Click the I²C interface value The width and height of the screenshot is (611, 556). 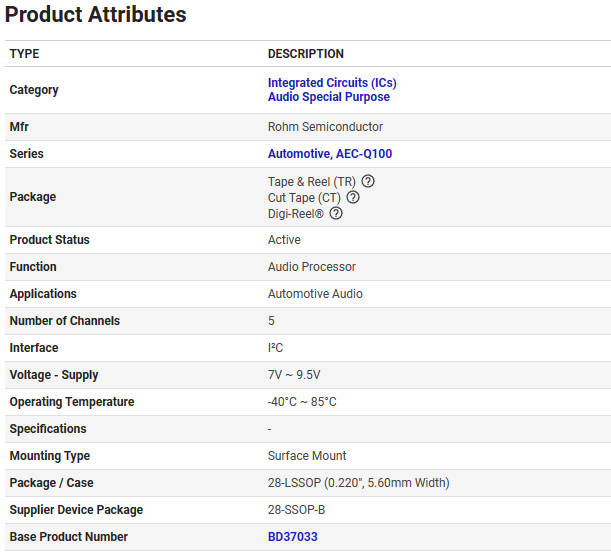click(x=275, y=348)
